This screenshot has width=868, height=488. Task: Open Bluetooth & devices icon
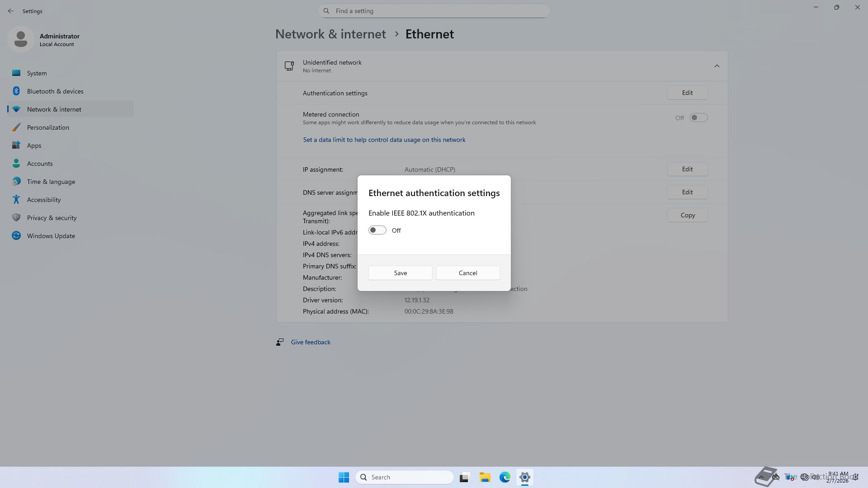(16, 91)
